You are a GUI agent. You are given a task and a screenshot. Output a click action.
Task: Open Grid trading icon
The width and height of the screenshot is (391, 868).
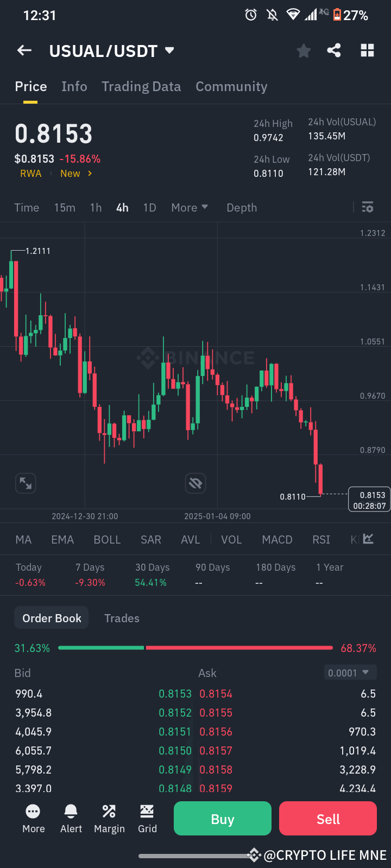(x=147, y=818)
